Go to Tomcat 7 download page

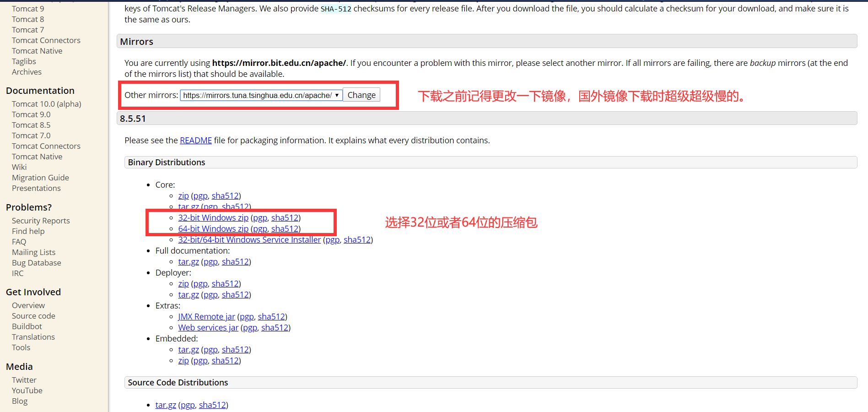tap(28, 30)
